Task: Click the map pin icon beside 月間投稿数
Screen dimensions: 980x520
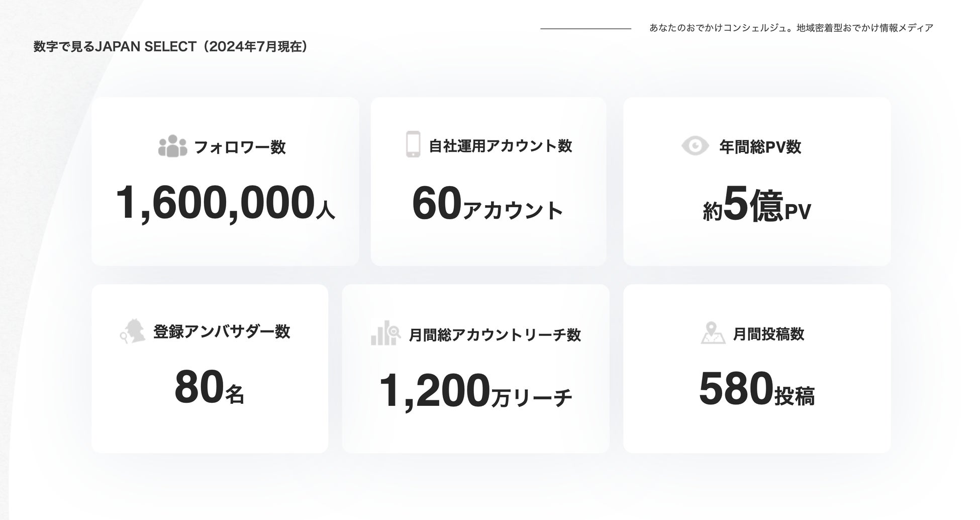Action: (713, 333)
